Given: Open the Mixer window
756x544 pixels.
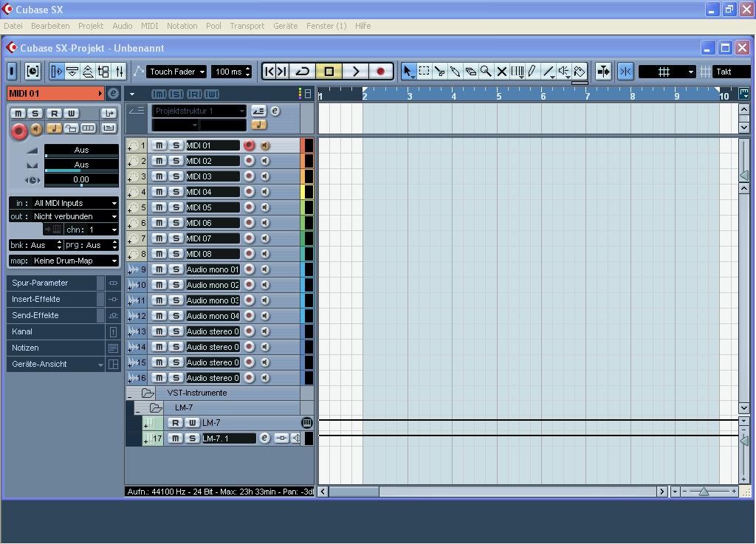Looking at the screenshot, I should 120,72.
